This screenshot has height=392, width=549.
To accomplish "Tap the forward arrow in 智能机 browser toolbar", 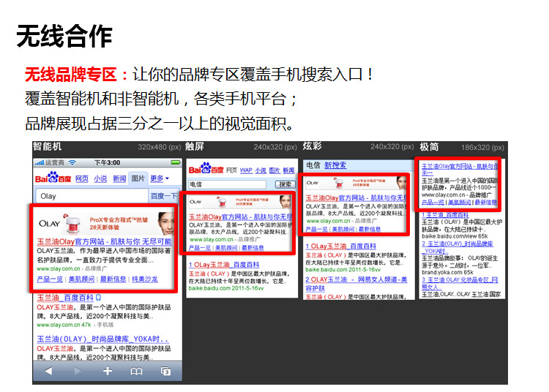I will (x=78, y=371).
